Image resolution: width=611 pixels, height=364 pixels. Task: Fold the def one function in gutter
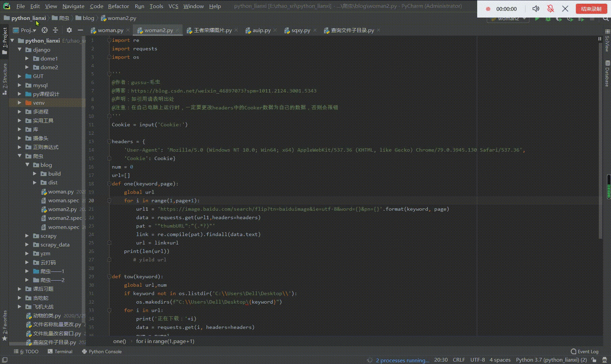(109, 184)
